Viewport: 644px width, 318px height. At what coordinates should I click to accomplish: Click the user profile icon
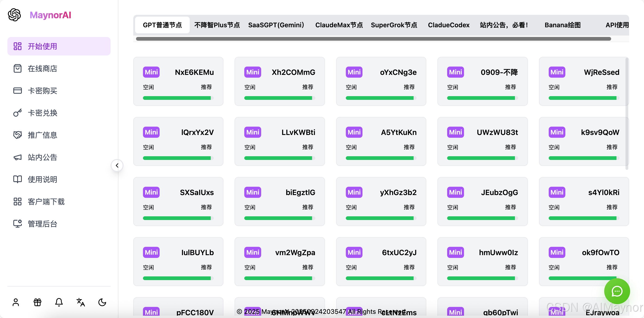click(x=16, y=302)
